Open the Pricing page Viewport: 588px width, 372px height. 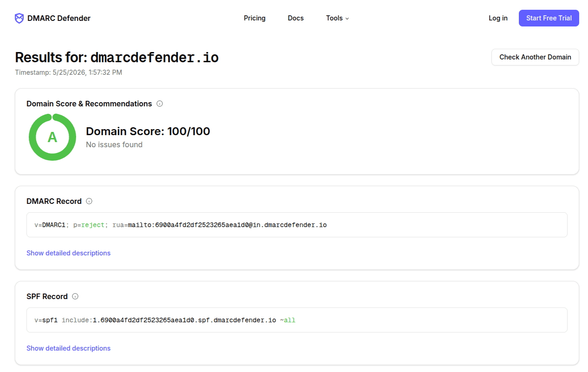[x=255, y=18]
